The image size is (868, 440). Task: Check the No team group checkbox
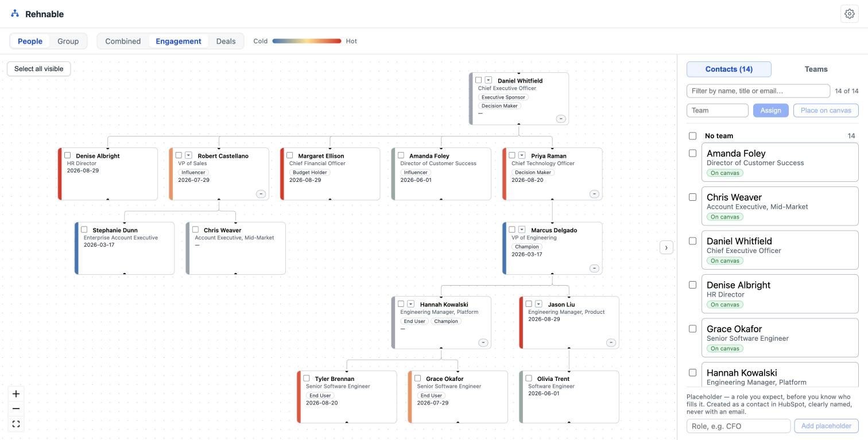pos(692,136)
